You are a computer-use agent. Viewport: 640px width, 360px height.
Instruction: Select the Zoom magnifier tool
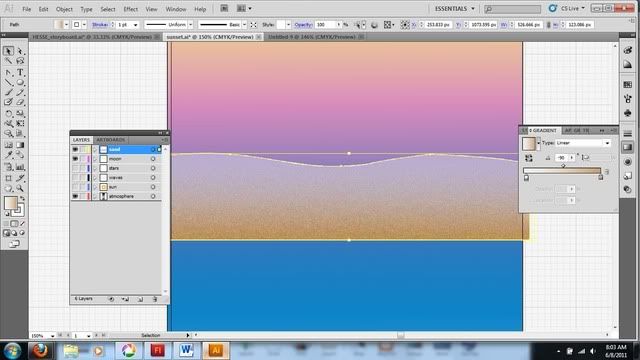[x=20, y=189]
